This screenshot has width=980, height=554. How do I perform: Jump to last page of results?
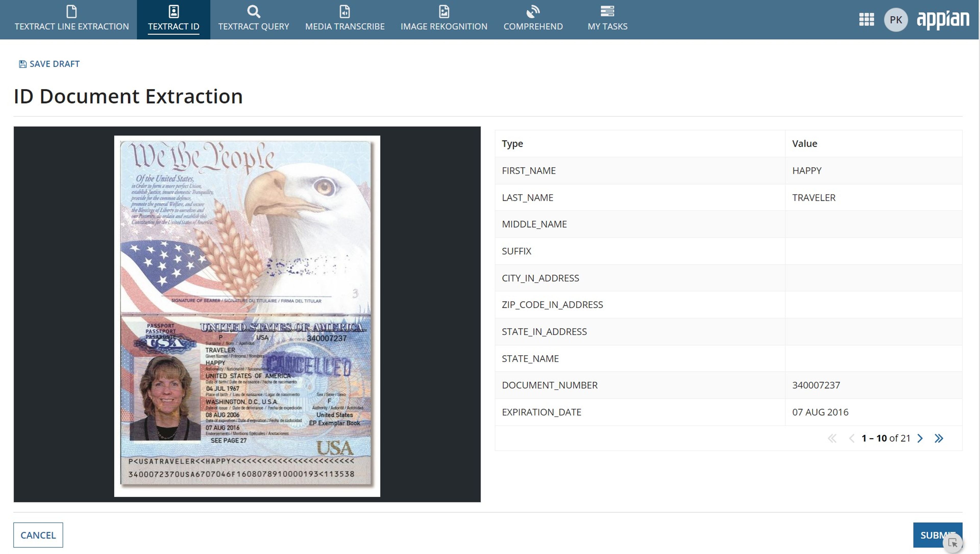(x=939, y=438)
